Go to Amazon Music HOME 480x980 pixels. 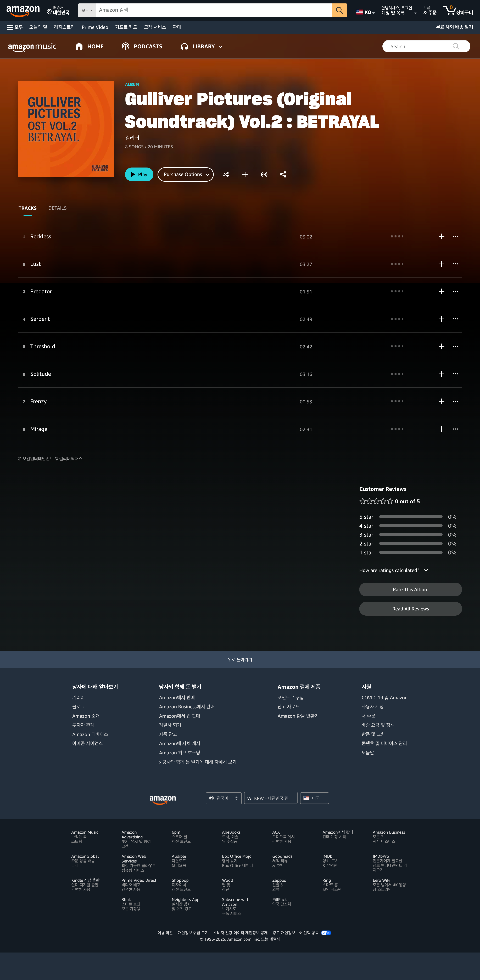pyautogui.click(x=90, y=46)
